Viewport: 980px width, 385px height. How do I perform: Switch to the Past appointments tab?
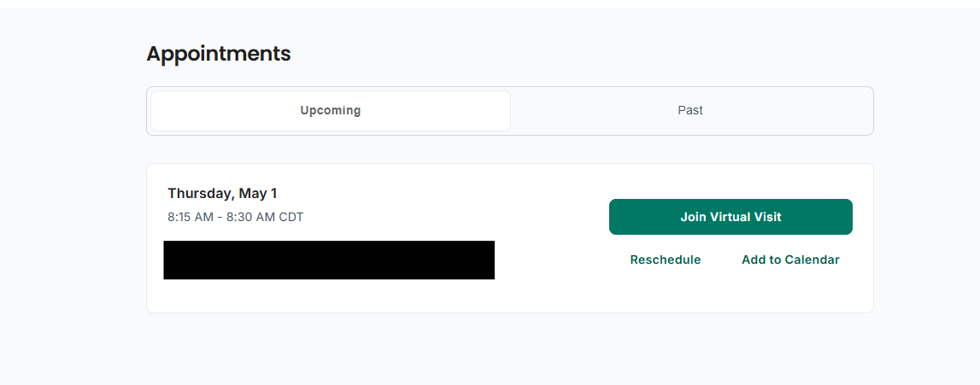pyautogui.click(x=690, y=111)
